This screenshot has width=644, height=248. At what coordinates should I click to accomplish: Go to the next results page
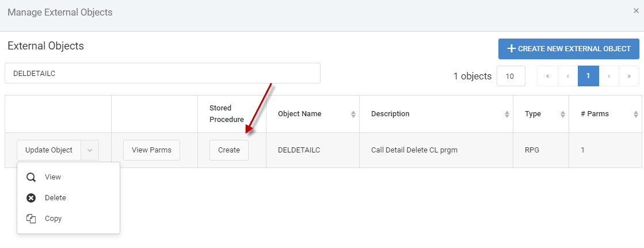click(x=609, y=76)
